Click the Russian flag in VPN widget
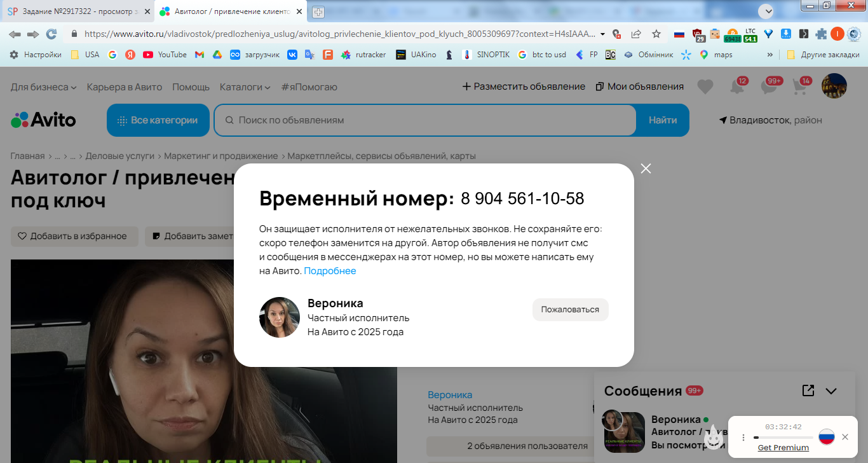The height and width of the screenshot is (463, 868). (826, 436)
